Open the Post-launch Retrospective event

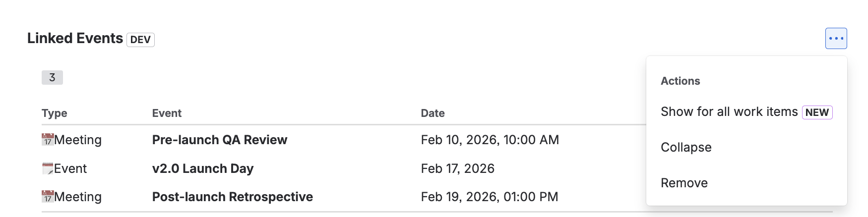tap(232, 197)
